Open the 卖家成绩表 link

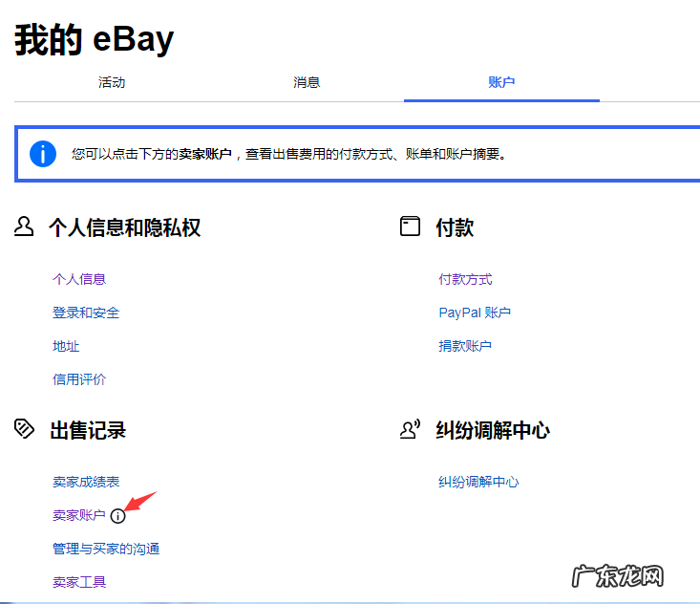(x=86, y=482)
